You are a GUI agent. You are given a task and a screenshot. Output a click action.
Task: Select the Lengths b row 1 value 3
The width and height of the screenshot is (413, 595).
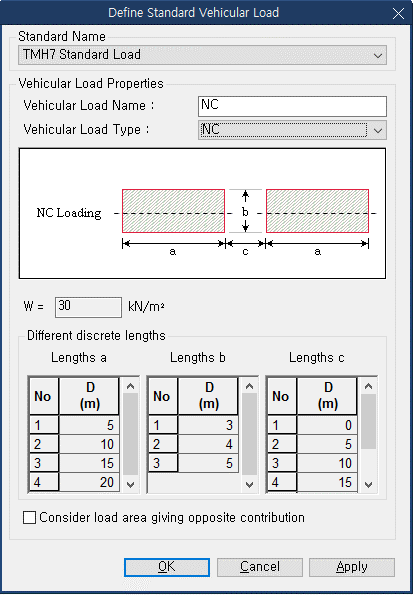click(208, 425)
